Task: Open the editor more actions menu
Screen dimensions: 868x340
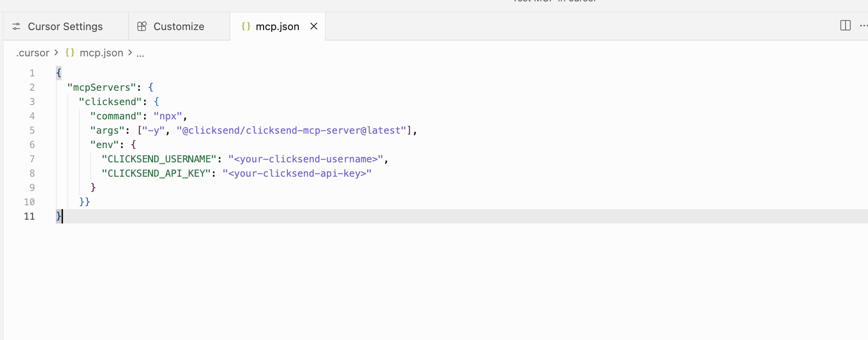Action: [863, 26]
